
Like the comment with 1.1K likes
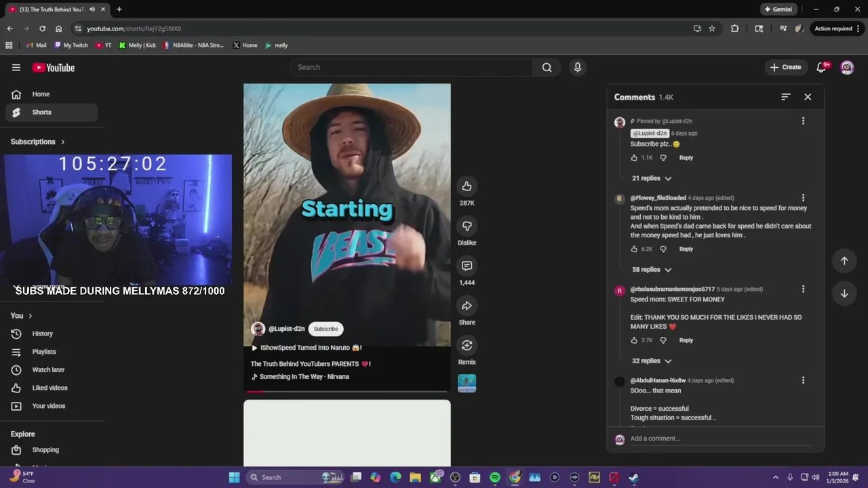635,158
